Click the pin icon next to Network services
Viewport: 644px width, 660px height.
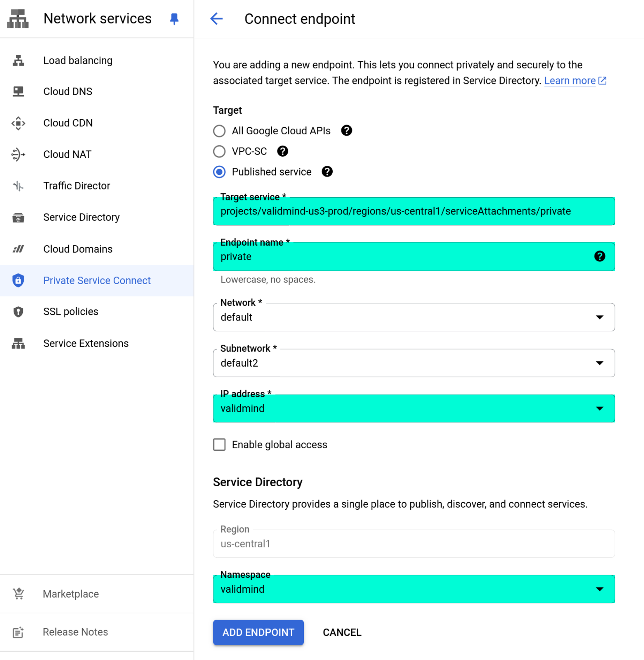174,19
